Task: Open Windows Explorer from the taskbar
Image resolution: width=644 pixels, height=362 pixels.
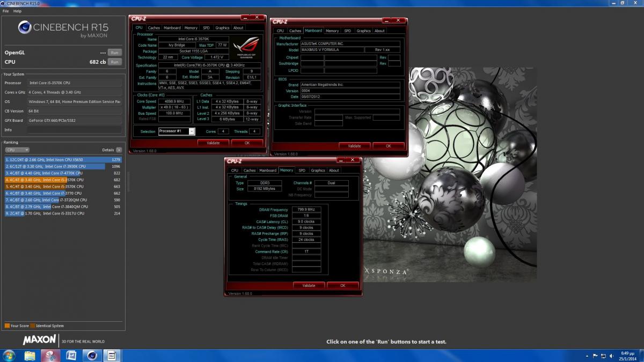Action: point(30,356)
